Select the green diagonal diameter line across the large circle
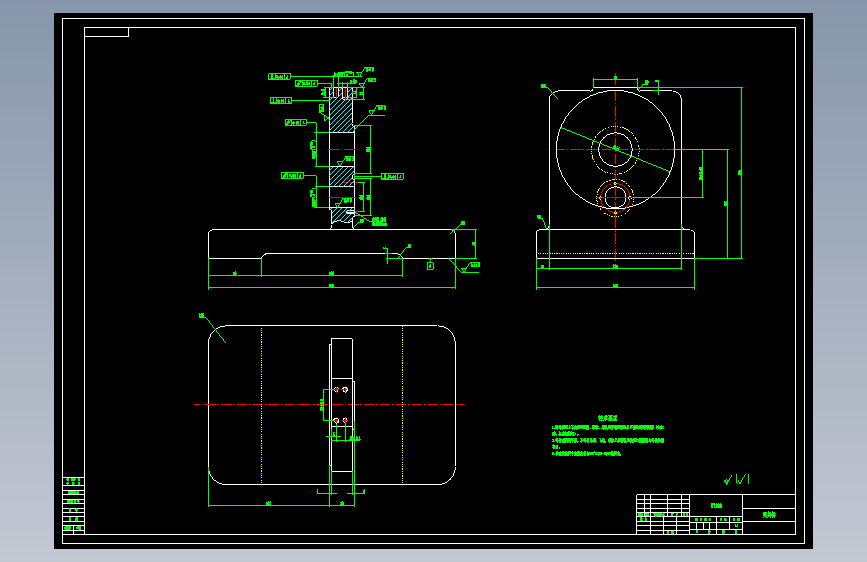867x562 pixels. click(x=615, y=149)
